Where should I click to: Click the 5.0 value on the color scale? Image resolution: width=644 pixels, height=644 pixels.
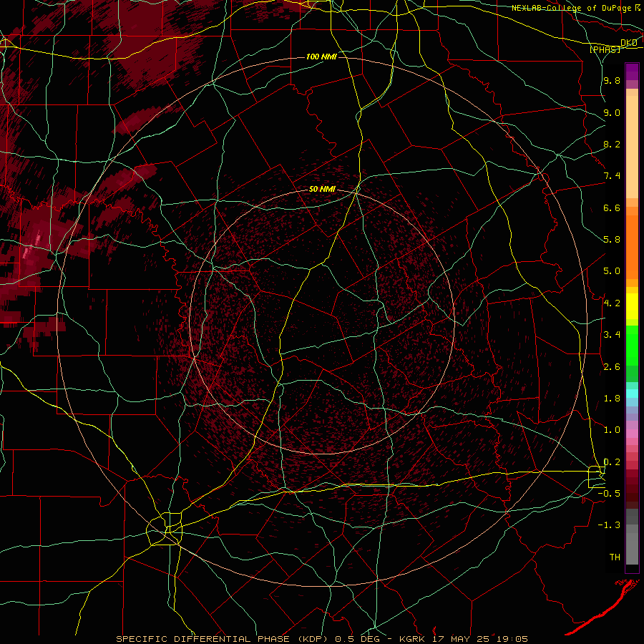tap(612, 271)
